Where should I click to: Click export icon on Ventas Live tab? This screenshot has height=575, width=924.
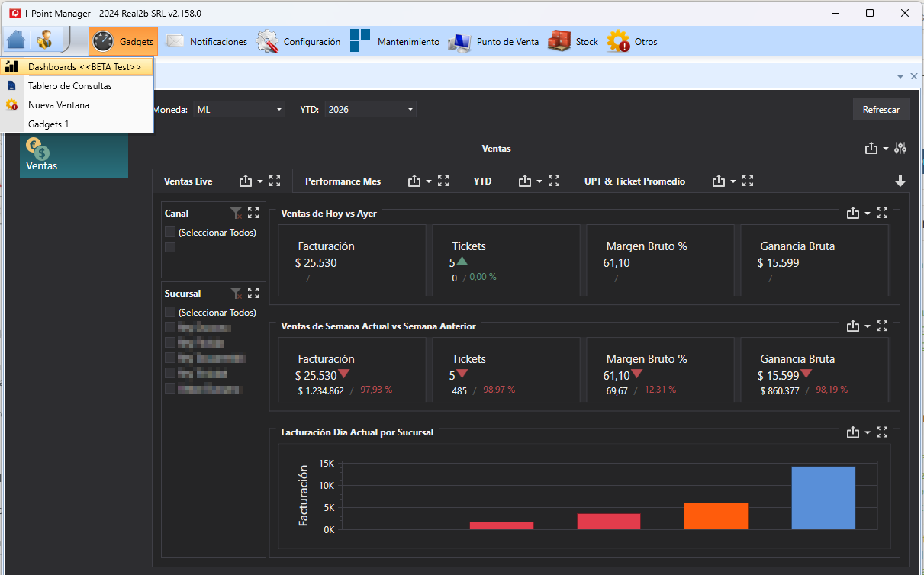246,181
